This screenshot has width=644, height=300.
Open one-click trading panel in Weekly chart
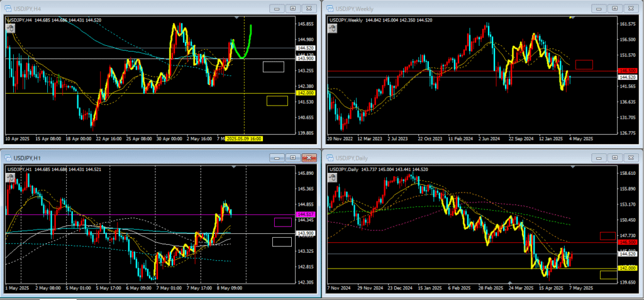click(333, 28)
